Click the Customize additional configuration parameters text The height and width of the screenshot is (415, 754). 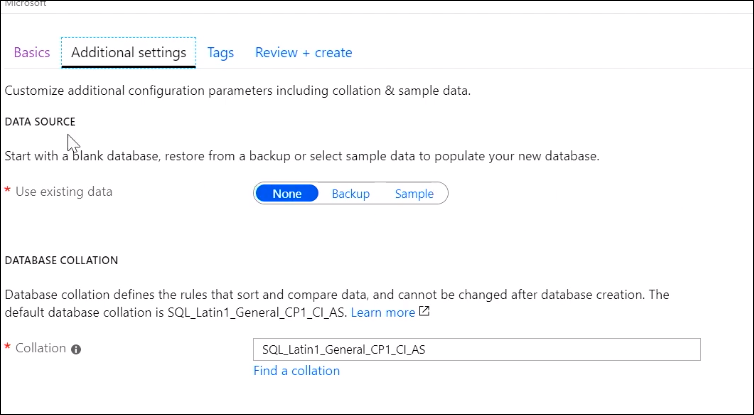(x=237, y=91)
